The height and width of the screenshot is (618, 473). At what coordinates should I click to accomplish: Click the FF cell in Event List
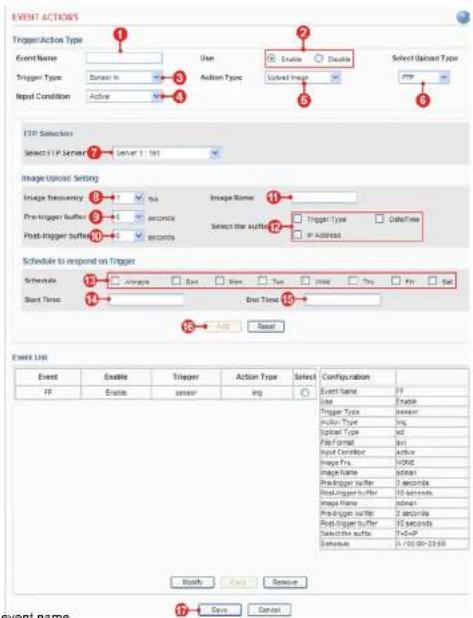(x=48, y=393)
